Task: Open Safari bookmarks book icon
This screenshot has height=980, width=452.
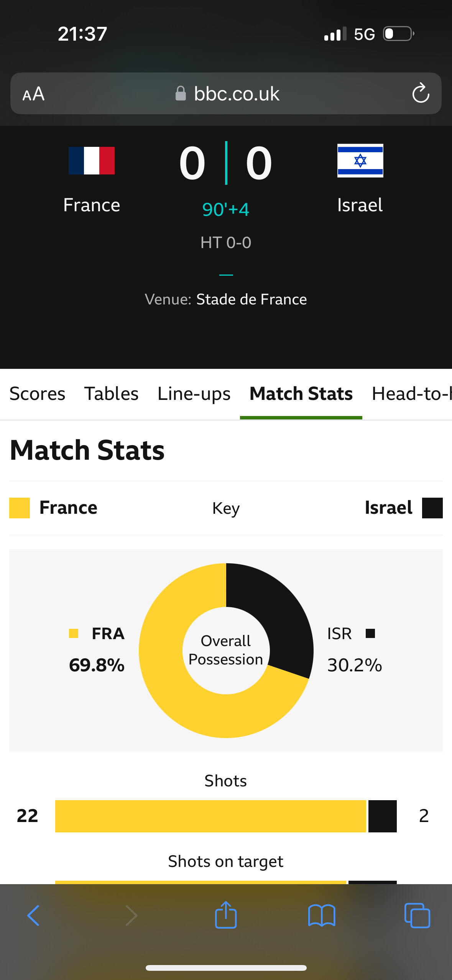Action: [x=322, y=915]
